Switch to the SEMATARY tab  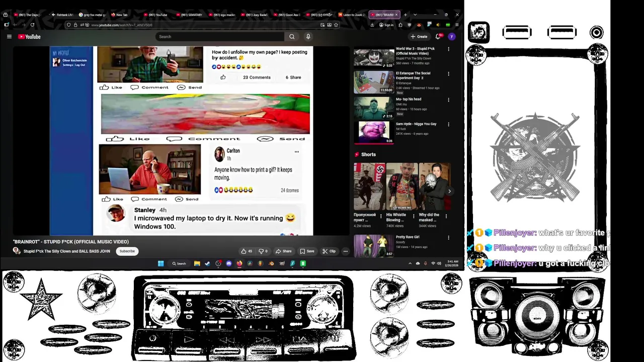(189, 15)
